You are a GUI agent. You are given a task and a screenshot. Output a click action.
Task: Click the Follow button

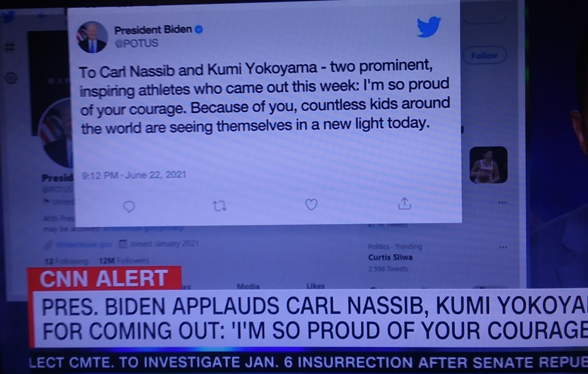click(x=484, y=55)
